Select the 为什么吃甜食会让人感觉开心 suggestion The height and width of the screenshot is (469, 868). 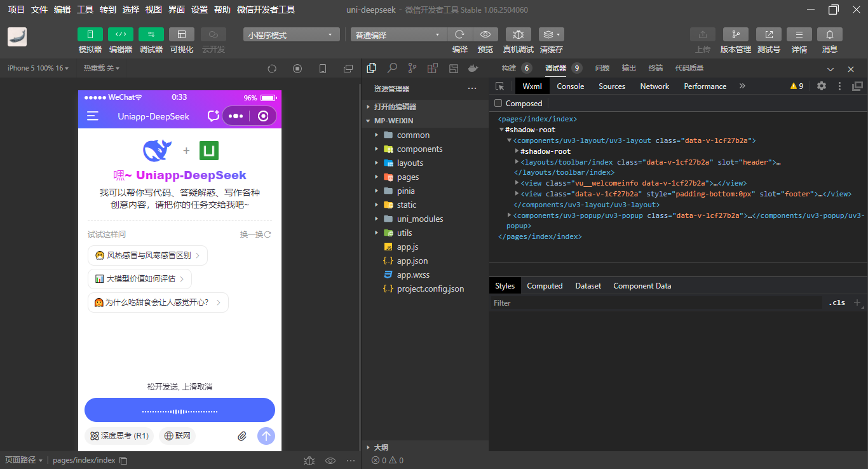(158, 302)
